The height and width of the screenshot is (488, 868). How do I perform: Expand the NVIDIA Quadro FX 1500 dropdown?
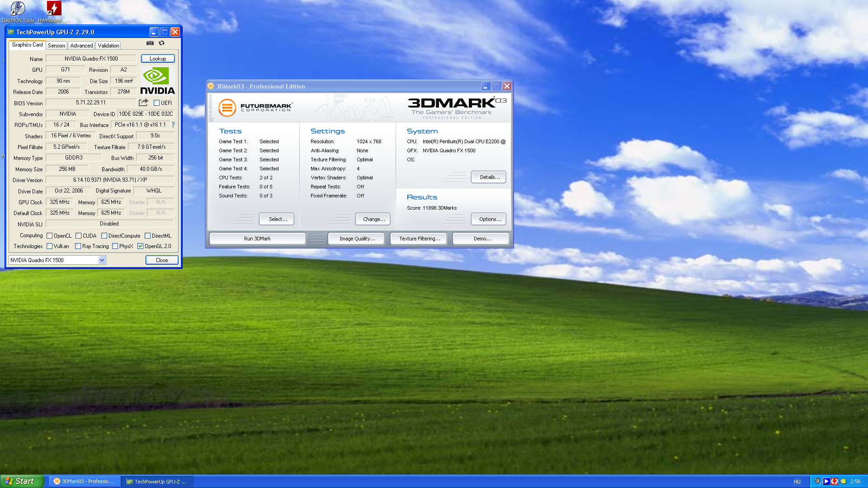click(x=102, y=260)
